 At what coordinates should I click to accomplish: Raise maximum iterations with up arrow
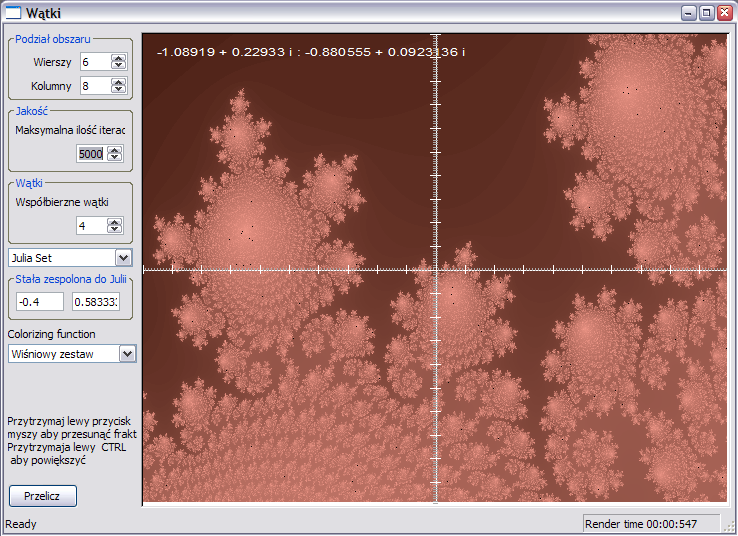pos(114,149)
